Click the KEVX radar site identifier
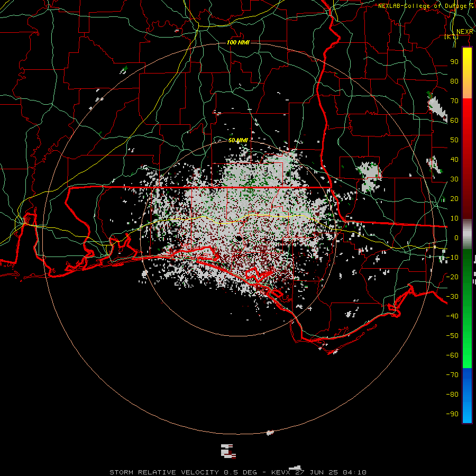The width and height of the screenshot is (476, 476). pos(281,472)
